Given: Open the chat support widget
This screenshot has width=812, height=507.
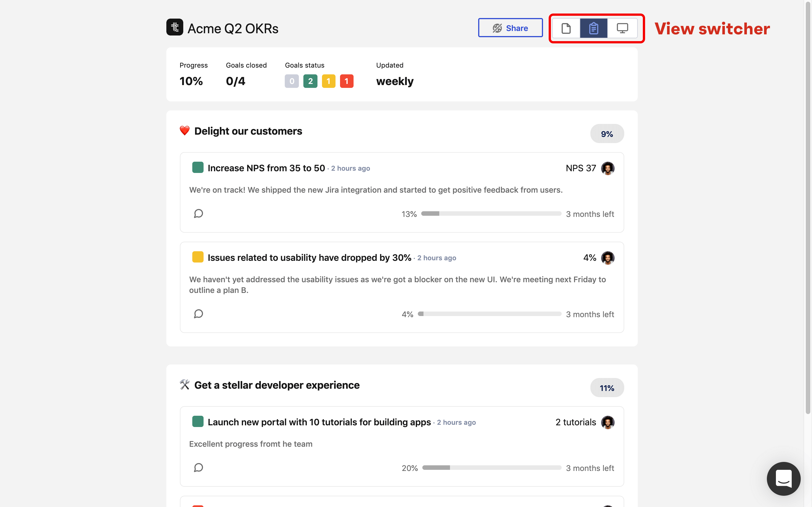Looking at the screenshot, I should (x=783, y=478).
